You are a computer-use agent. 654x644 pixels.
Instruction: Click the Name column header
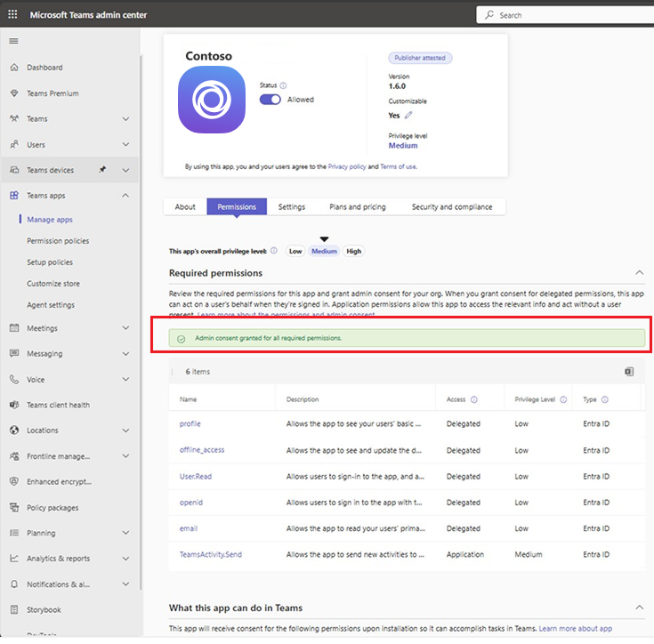point(188,399)
